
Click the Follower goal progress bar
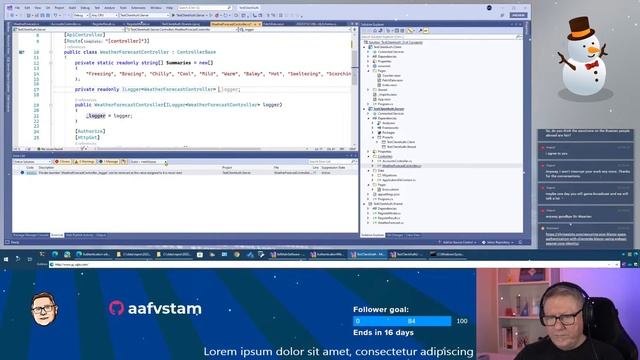point(402,321)
